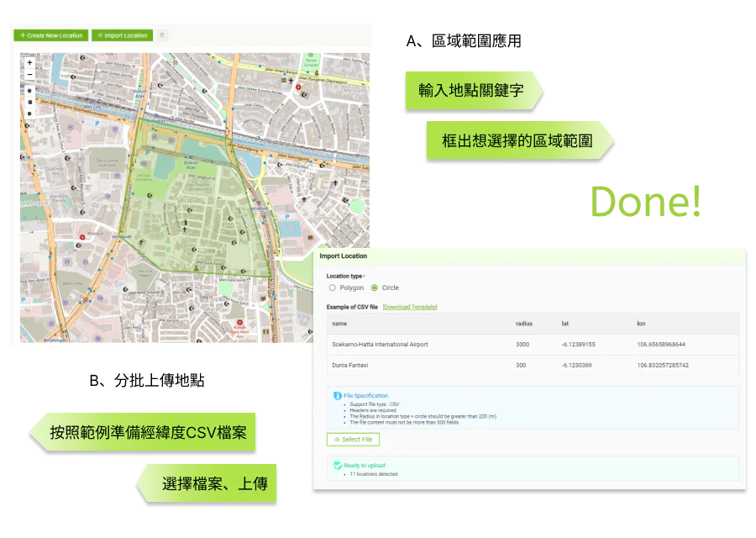Open the Download Template link
Viewport: 756px width, 538px height.
click(x=410, y=307)
